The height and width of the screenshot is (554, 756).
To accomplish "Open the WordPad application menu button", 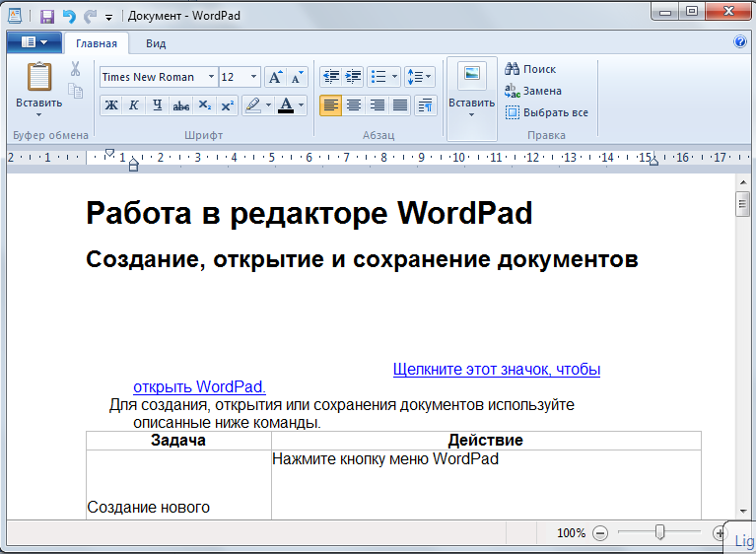I will click(34, 42).
